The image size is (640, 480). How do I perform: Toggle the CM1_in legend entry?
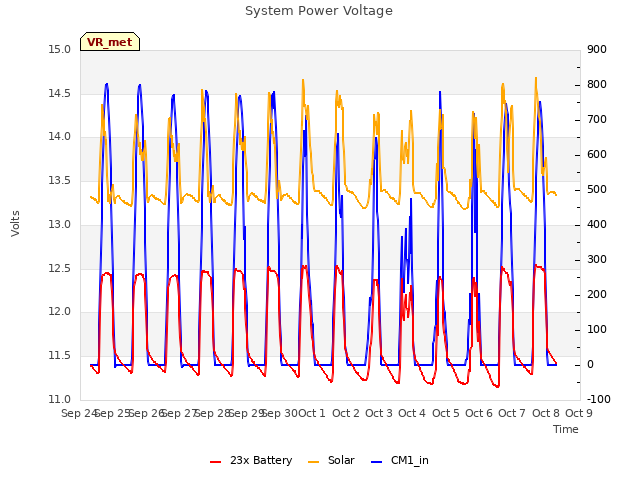(400, 460)
